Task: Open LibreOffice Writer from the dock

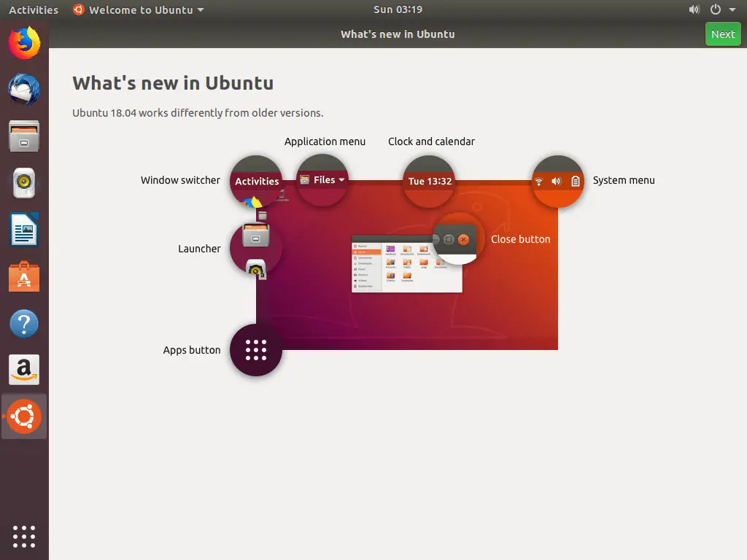Action: [x=24, y=229]
